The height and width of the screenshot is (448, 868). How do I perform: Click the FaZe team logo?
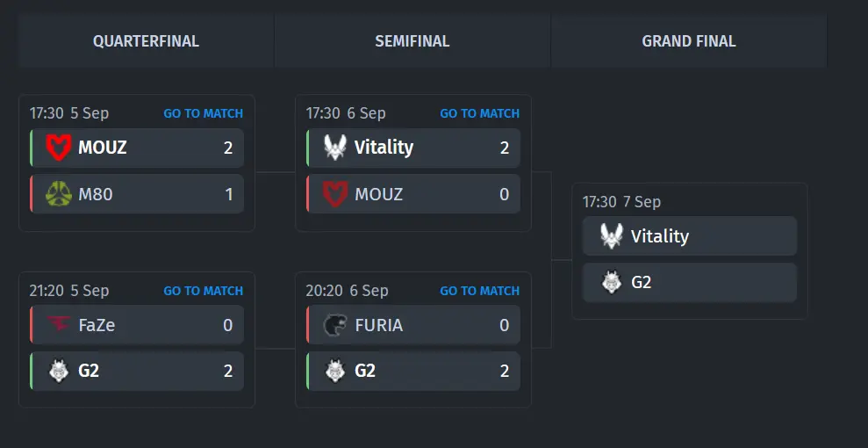coord(59,325)
